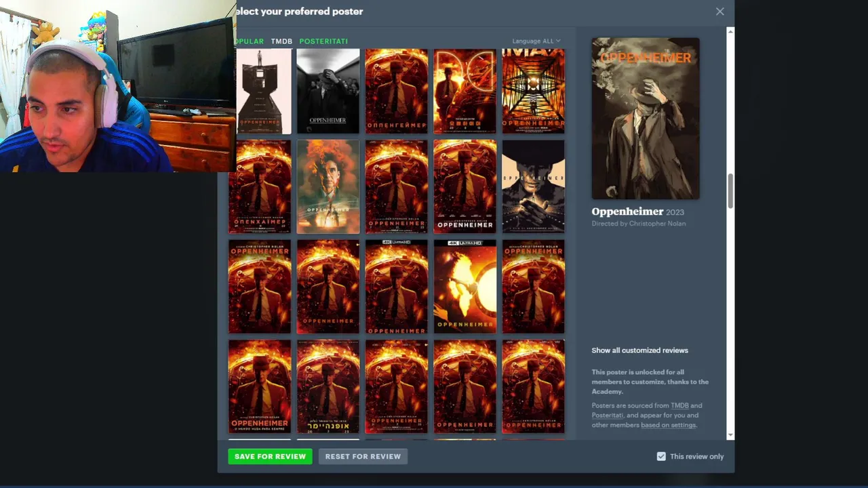The width and height of the screenshot is (868, 488).
Task: Toggle the 'This review only' checkbox
Action: (x=661, y=456)
